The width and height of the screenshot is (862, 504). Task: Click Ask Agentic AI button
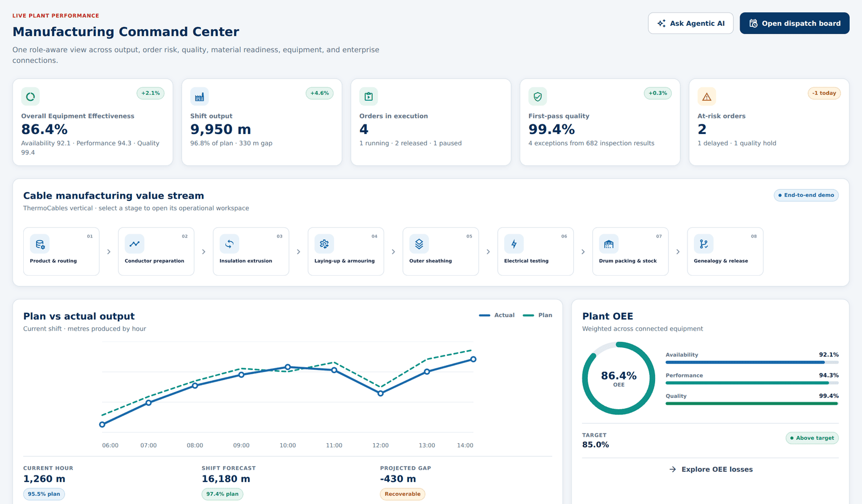(x=691, y=23)
